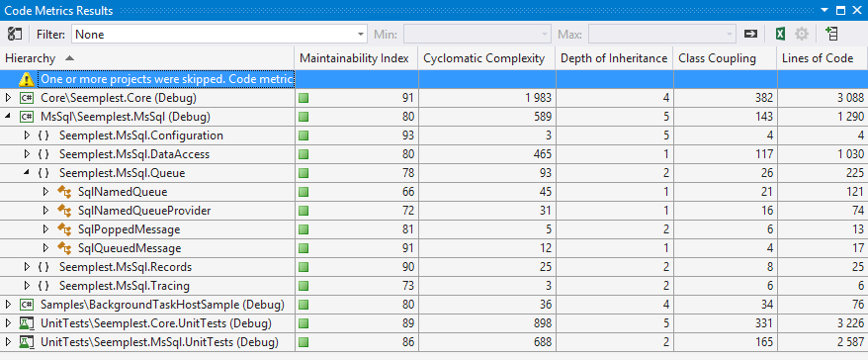Sort by Cyclomatic Complexity column header
This screenshot has height=360, width=868.
tap(486, 58)
